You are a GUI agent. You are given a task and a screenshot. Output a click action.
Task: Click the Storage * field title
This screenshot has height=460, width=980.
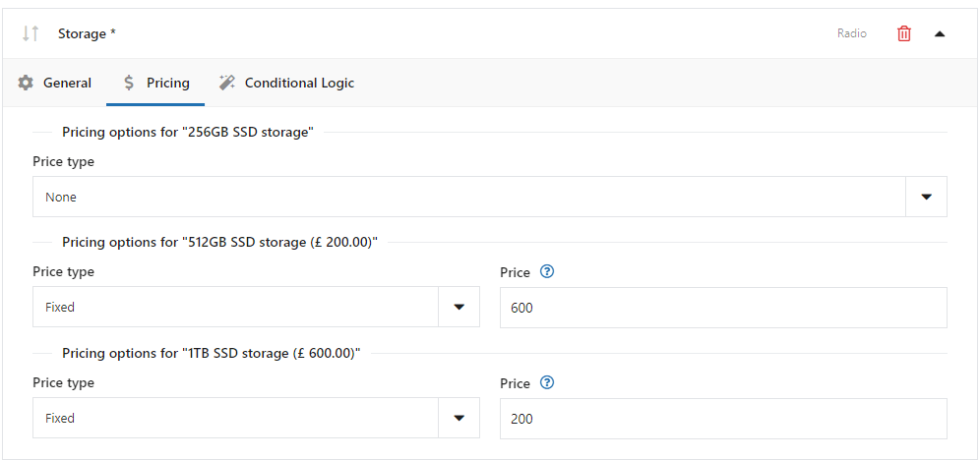[x=87, y=33]
